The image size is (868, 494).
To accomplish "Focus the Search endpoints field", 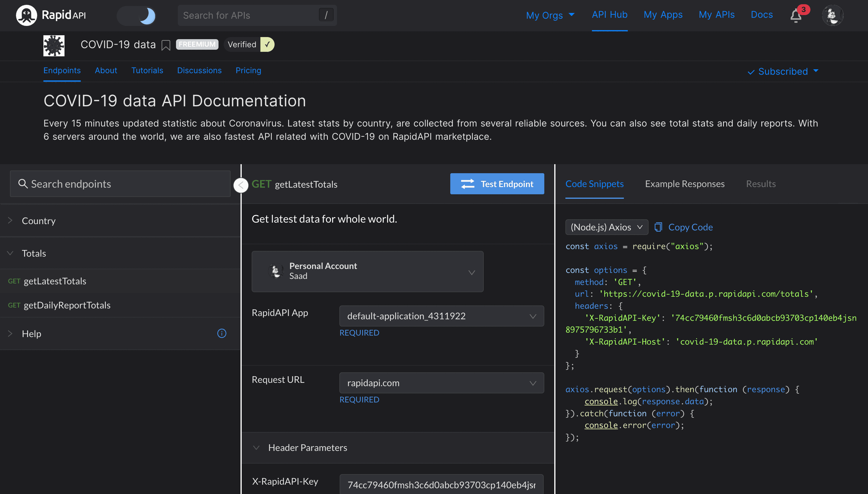I will [120, 184].
